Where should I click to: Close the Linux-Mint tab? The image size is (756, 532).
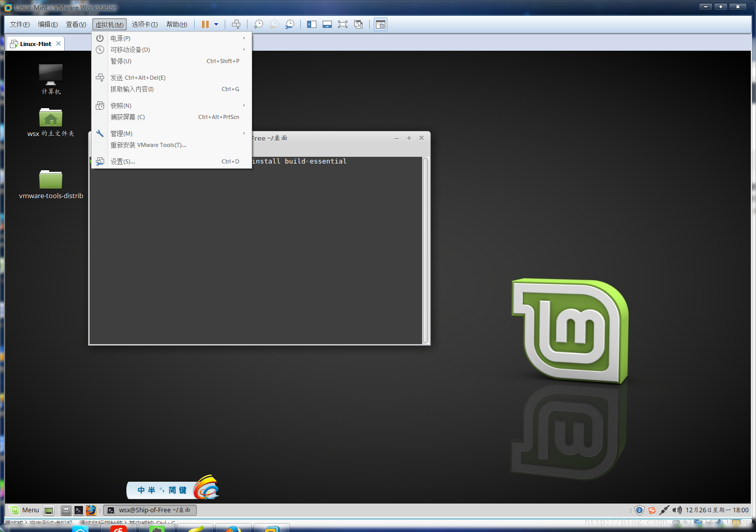click(x=59, y=43)
